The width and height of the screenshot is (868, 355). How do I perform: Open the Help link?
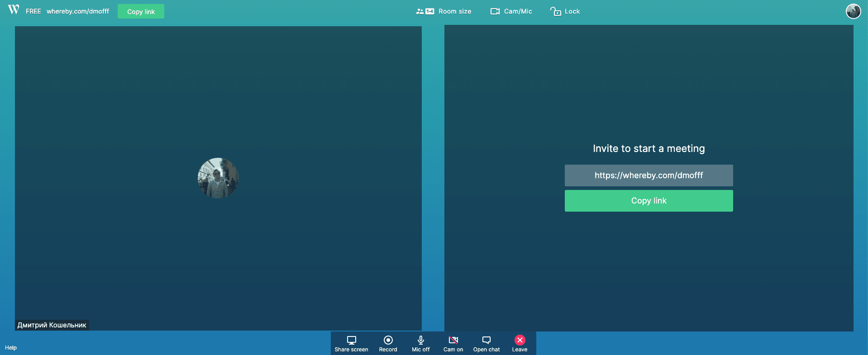pyautogui.click(x=11, y=348)
